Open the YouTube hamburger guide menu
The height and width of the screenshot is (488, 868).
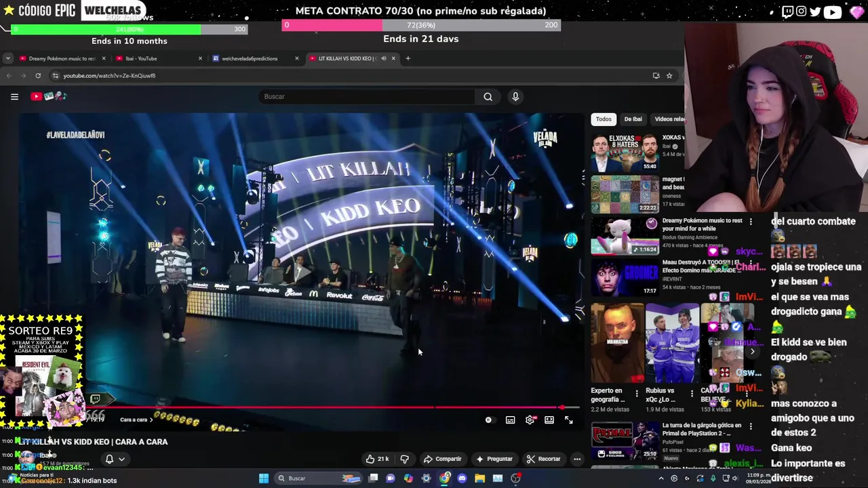point(14,97)
